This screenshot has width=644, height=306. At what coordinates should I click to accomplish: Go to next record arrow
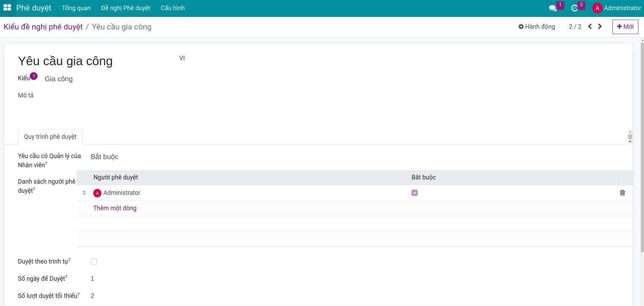[x=600, y=26]
